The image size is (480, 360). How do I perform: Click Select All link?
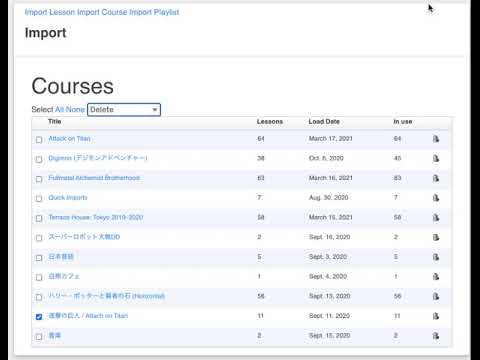click(x=59, y=109)
